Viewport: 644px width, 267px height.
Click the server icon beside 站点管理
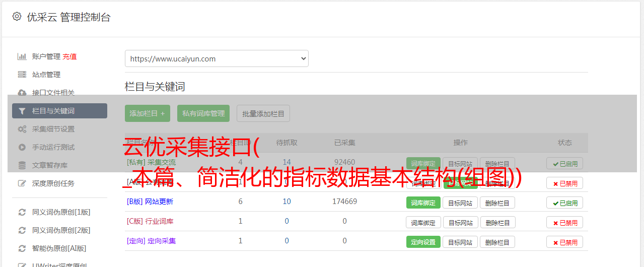click(22, 75)
